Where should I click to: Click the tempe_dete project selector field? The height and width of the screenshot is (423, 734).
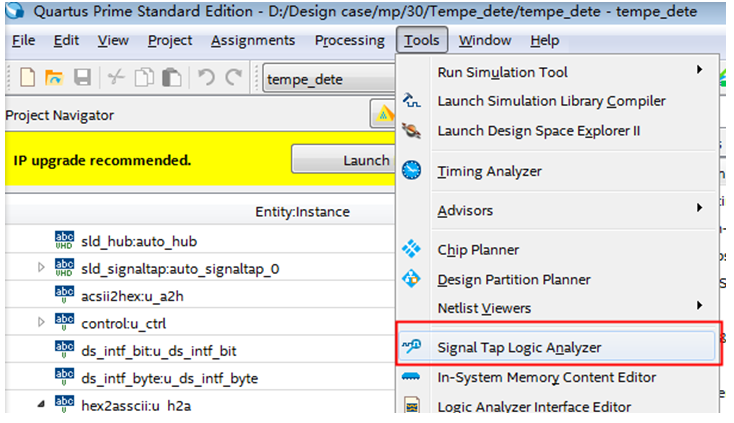pyautogui.click(x=329, y=79)
